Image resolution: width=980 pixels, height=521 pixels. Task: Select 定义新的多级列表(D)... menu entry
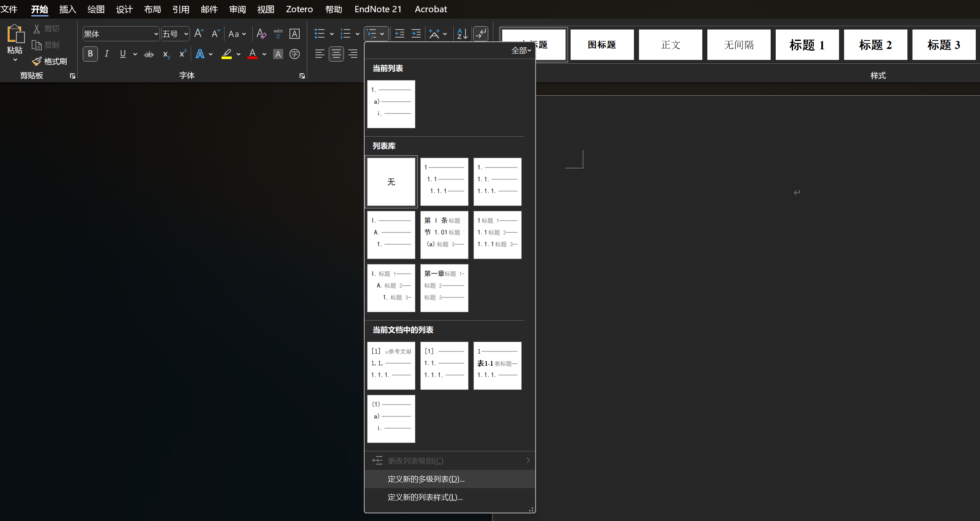pos(426,479)
